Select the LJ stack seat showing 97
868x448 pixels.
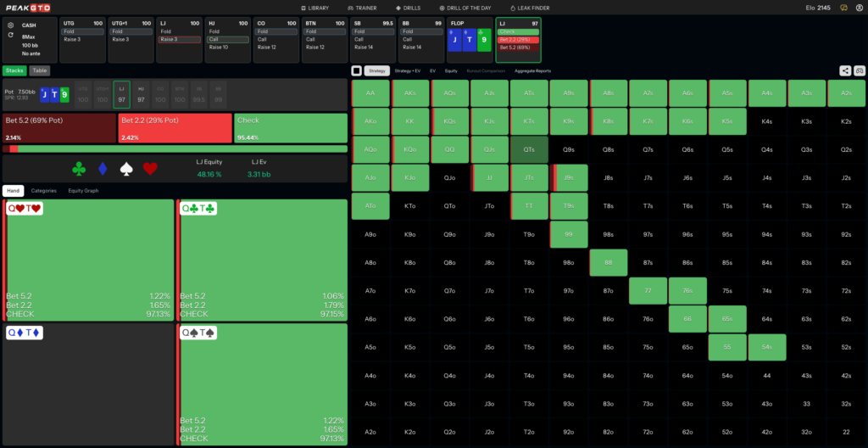[122, 95]
